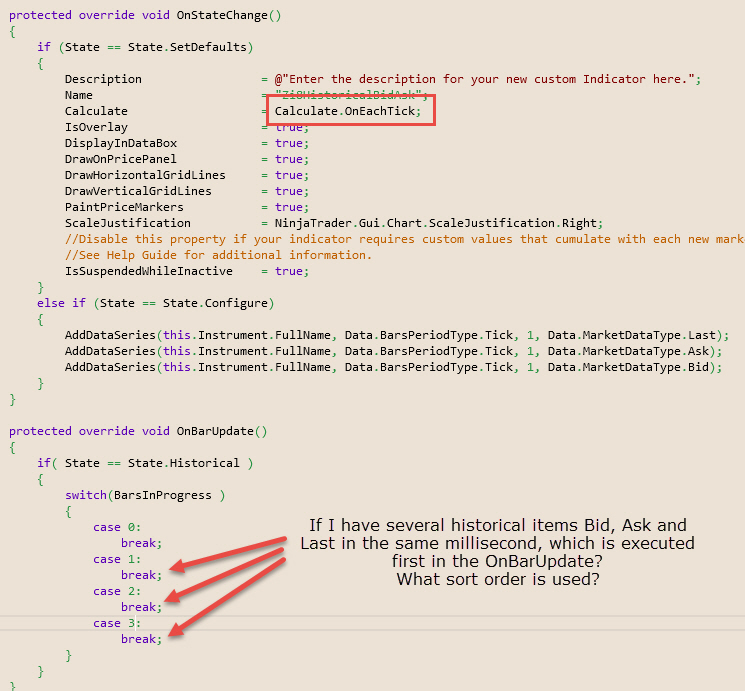Click the break statement under case 2
745x691 pixels.
(142, 607)
